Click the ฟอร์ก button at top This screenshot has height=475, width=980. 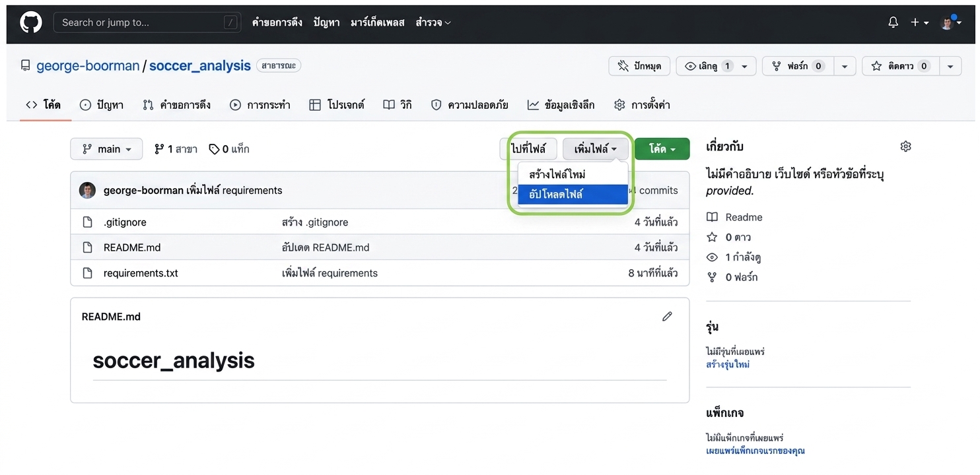point(798,66)
